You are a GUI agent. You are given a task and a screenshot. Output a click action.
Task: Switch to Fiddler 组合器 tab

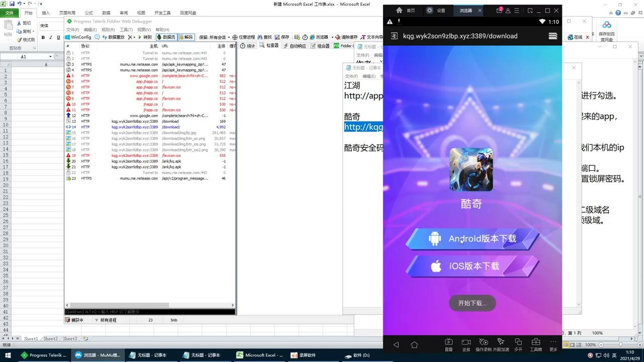pyautogui.click(x=320, y=46)
